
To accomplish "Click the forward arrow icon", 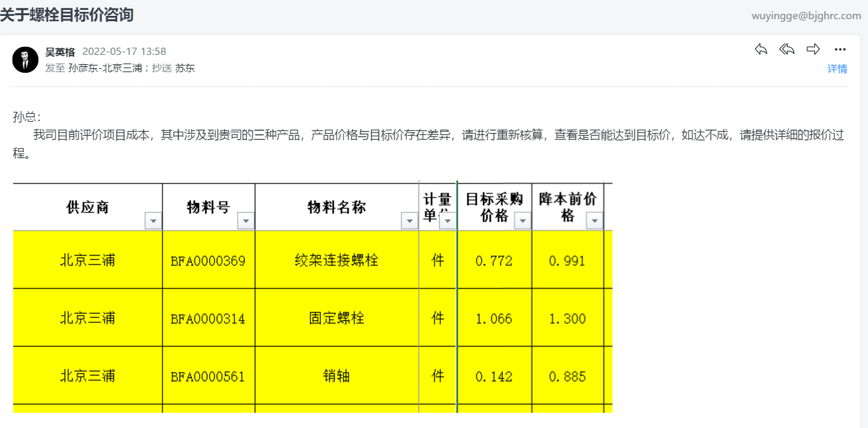I will [x=813, y=50].
